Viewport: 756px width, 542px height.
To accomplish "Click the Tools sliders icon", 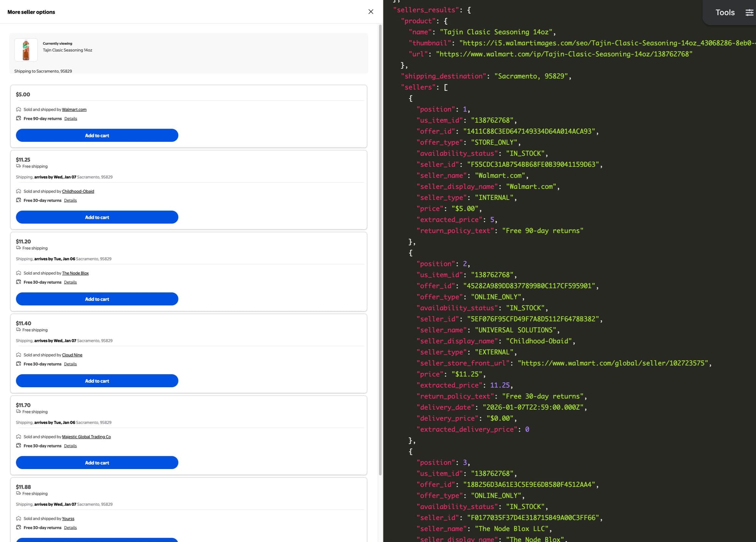I will [749, 12].
